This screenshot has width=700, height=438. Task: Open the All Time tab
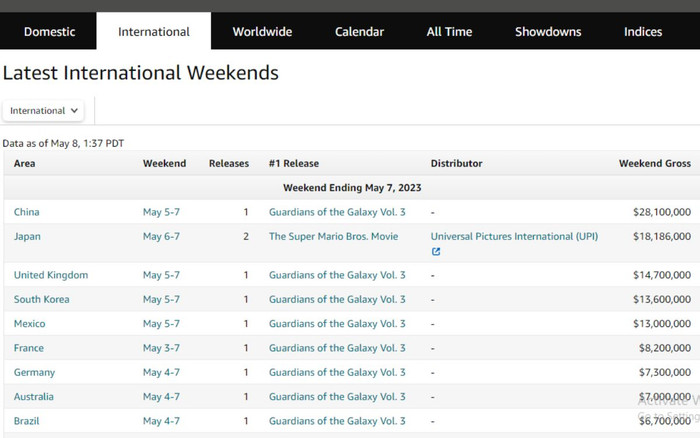click(449, 32)
